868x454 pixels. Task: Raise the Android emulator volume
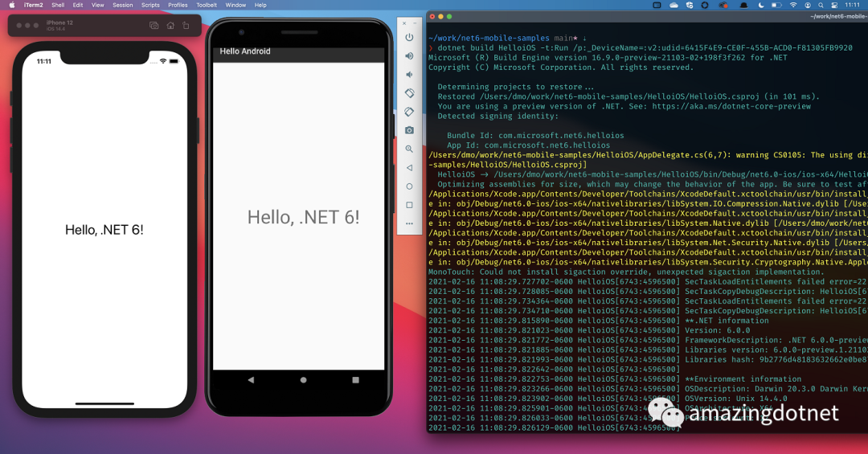click(x=409, y=56)
